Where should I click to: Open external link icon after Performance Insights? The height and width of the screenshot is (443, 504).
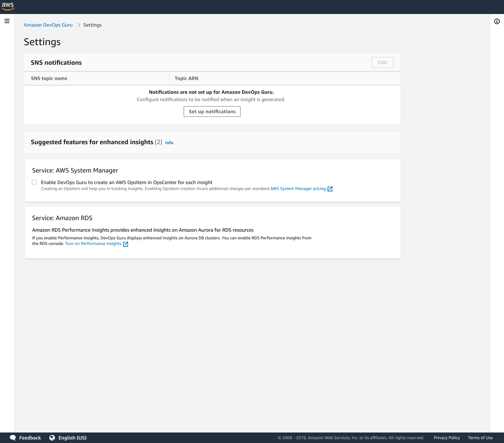click(126, 244)
